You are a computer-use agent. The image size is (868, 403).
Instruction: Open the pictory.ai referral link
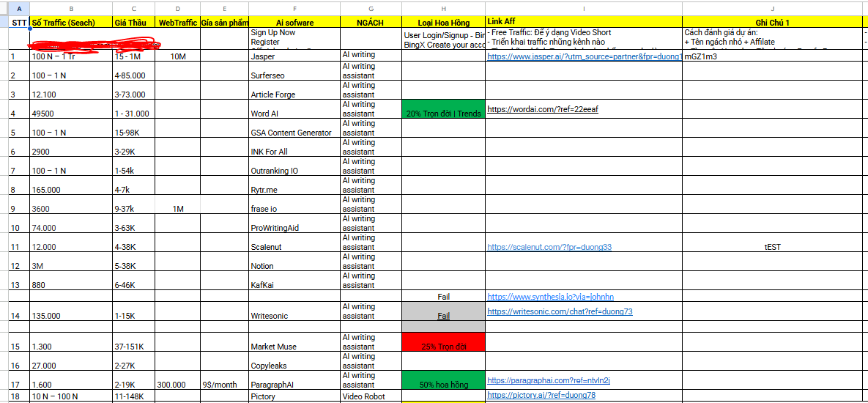click(x=541, y=395)
